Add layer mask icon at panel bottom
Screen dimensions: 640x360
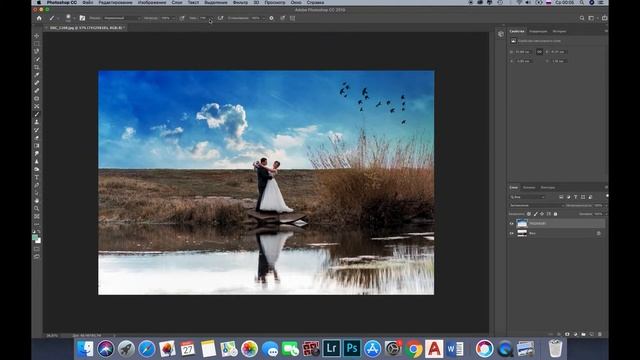click(567, 334)
